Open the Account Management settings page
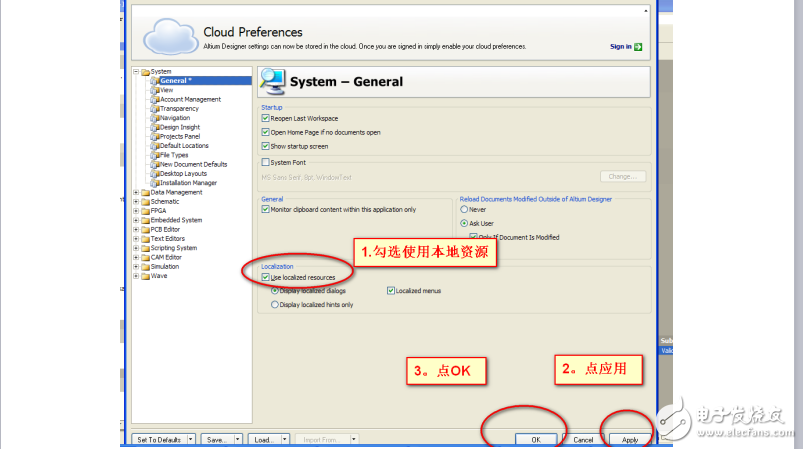Screen dimensions: 803x449 coord(190,99)
